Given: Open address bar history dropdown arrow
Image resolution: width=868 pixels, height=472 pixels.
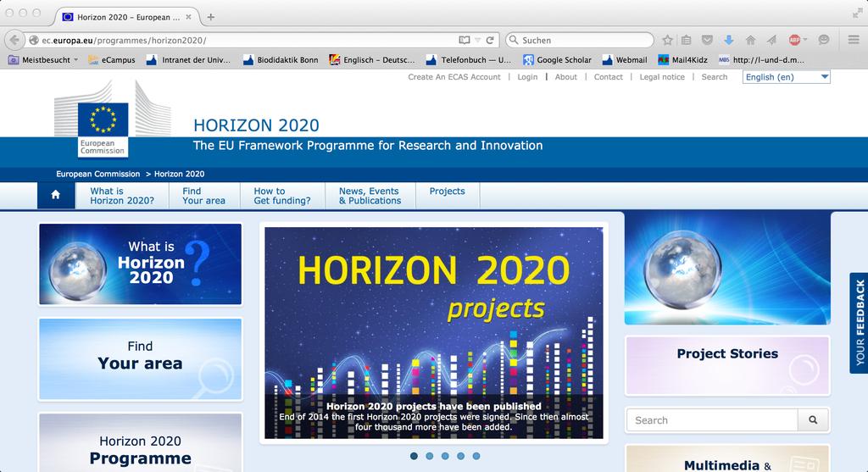Looking at the screenshot, I should point(477,40).
